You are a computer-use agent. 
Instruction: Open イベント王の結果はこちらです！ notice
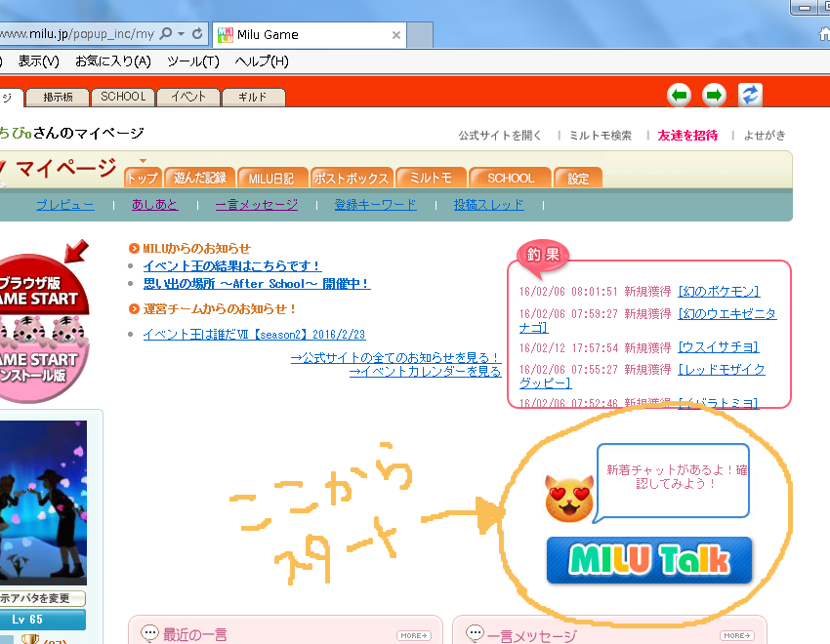pyautogui.click(x=232, y=266)
